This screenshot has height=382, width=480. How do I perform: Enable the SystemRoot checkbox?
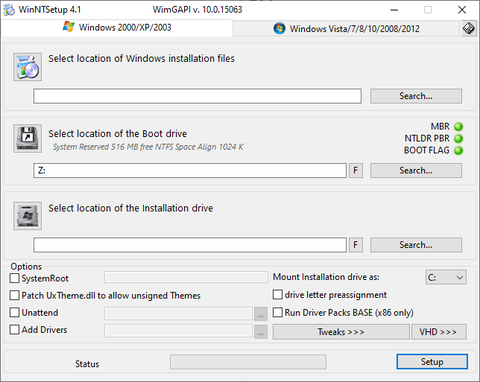(x=15, y=278)
